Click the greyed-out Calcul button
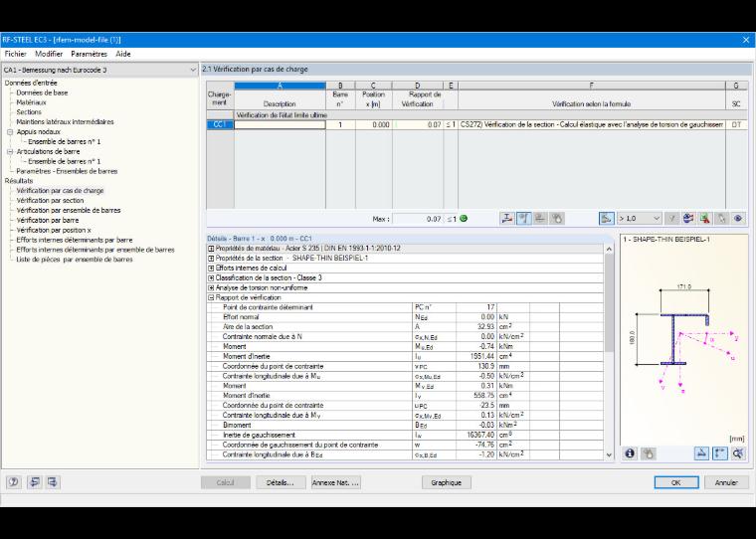This screenshot has height=539, width=756. click(x=225, y=482)
